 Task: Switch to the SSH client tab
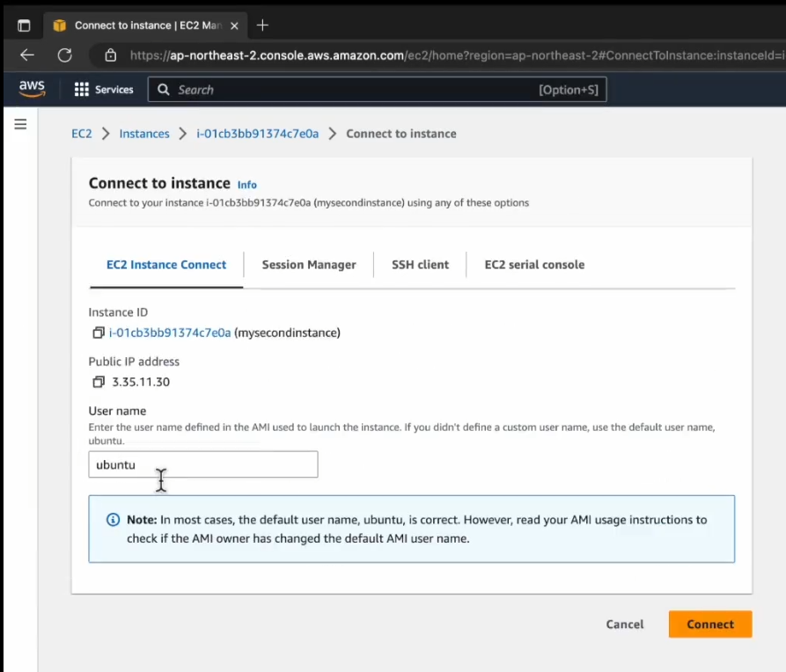pyautogui.click(x=420, y=265)
